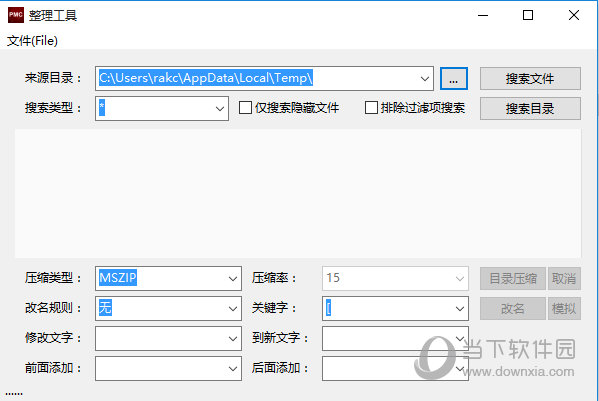The width and height of the screenshot is (599, 401).
Task: Click the 搜索目录 button
Action: (530, 108)
